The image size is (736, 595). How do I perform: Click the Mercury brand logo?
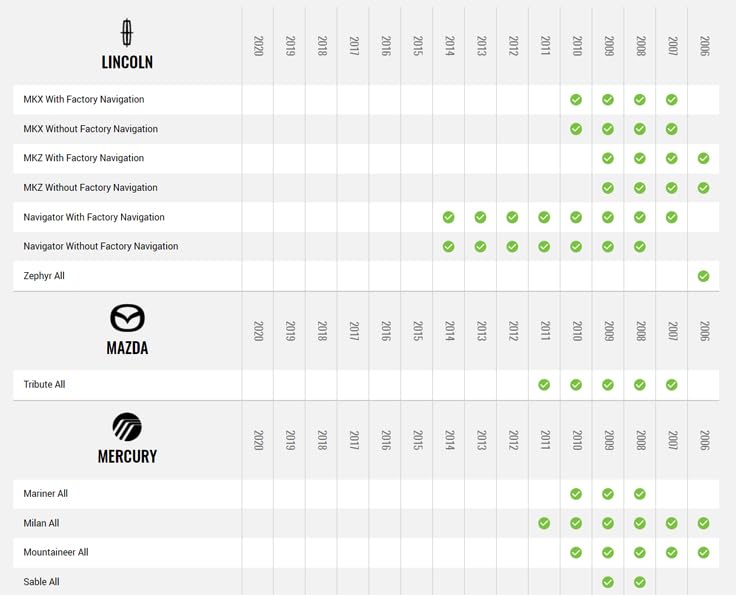coord(127,427)
